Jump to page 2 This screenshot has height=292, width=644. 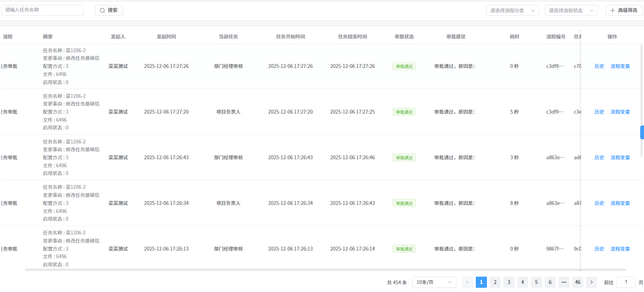pyautogui.click(x=495, y=282)
